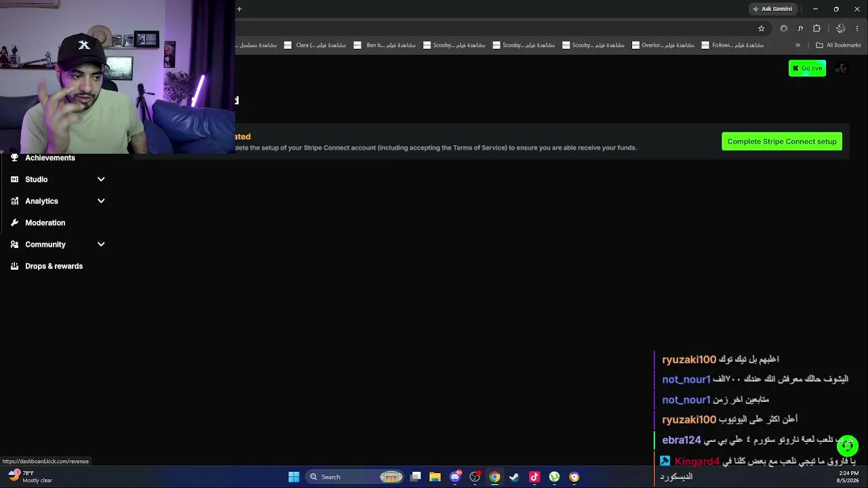Open the Chrome three-dot menu

pos(858,28)
